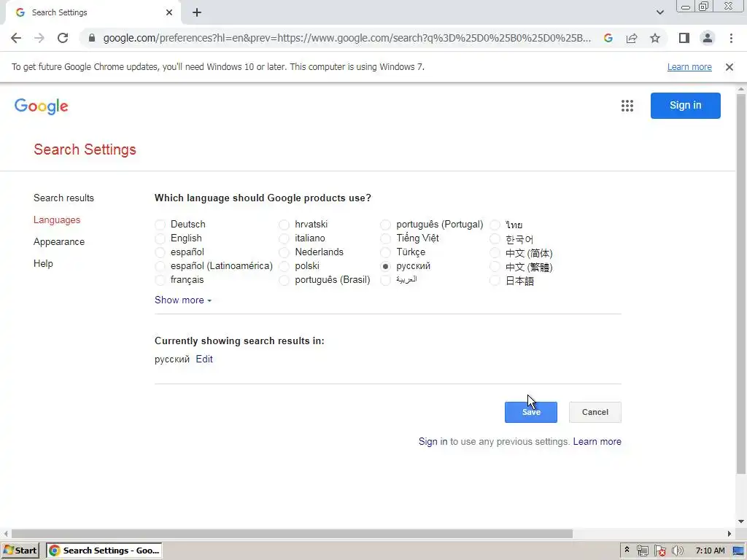Close the Search Settings tab
Viewport: 747px width, 560px height.
(x=169, y=12)
